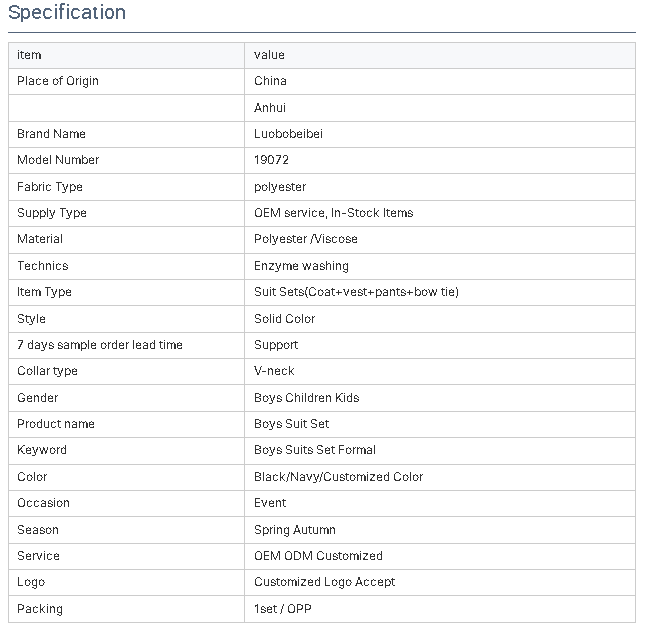Viewport: 646px width, 638px height.
Task: Click the Polyester /Viscose material value
Action: click(306, 239)
